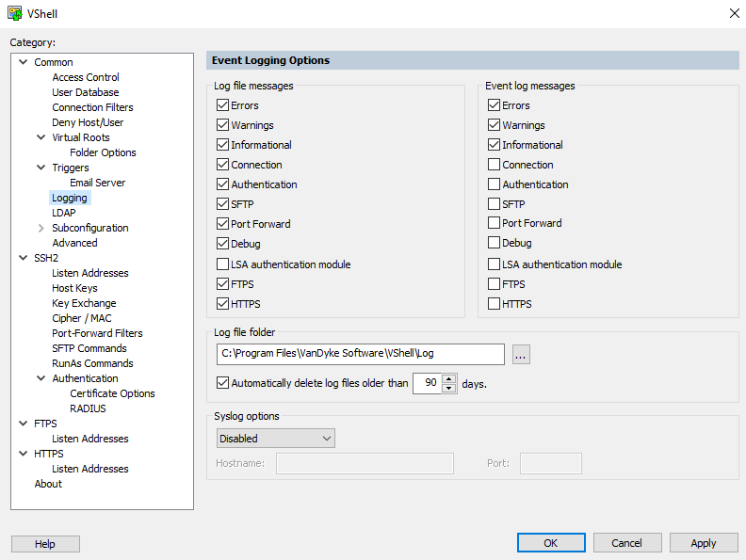Screen dimensions: 746x560
Task: Open the Host Keys category
Action: [74, 288]
